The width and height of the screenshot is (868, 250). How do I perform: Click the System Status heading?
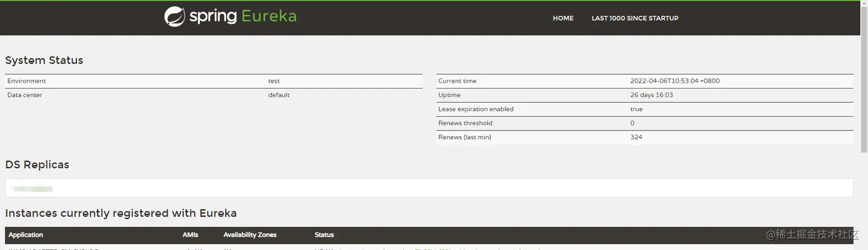point(44,60)
